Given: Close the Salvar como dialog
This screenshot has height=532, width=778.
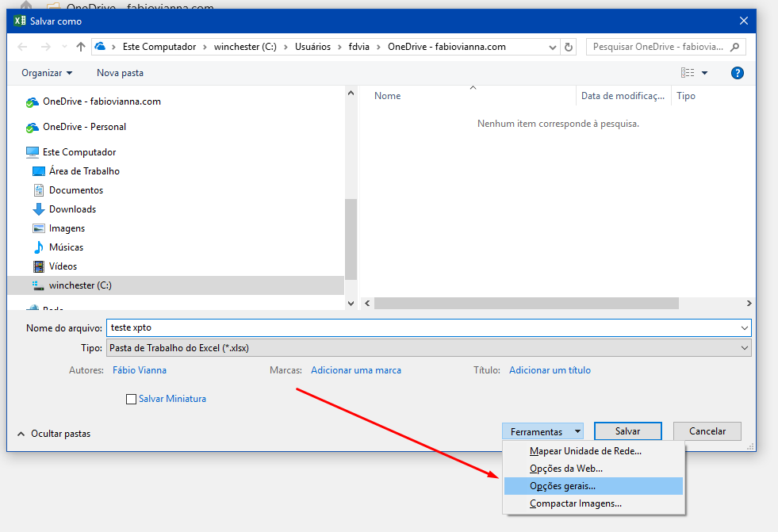Looking at the screenshot, I should 743,21.
